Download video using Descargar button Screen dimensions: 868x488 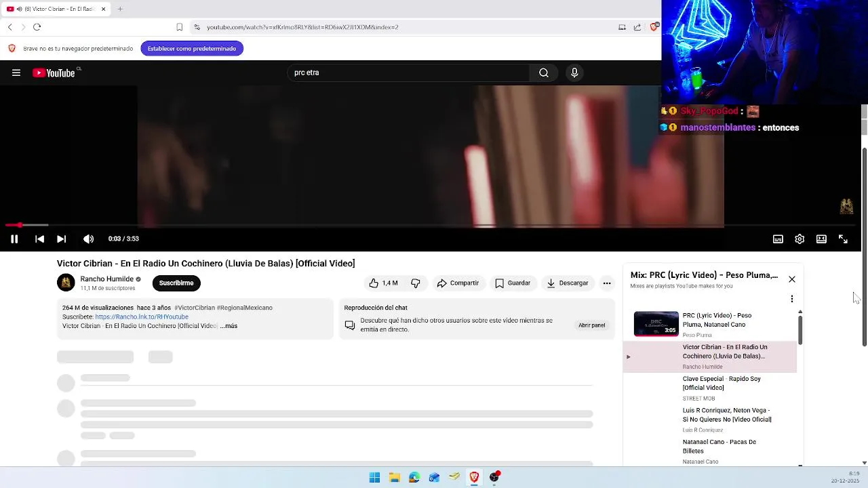(568, 283)
